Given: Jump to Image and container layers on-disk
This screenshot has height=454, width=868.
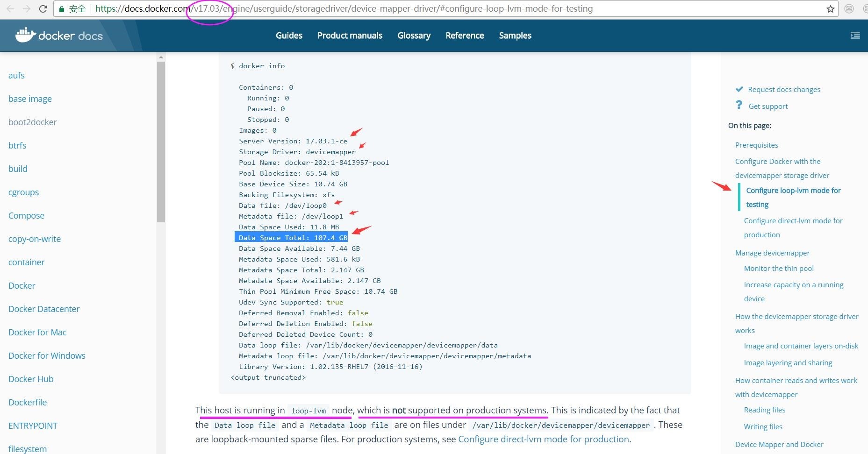Looking at the screenshot, I should point(801,346).
